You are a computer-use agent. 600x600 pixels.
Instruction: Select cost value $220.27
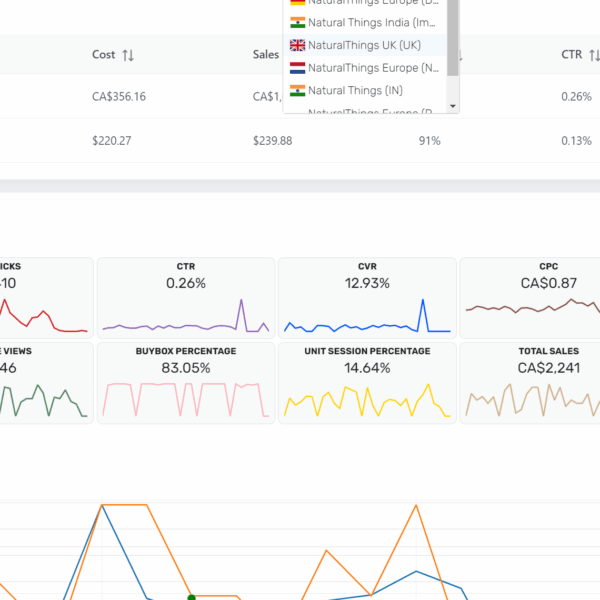(x=111, y=141)
